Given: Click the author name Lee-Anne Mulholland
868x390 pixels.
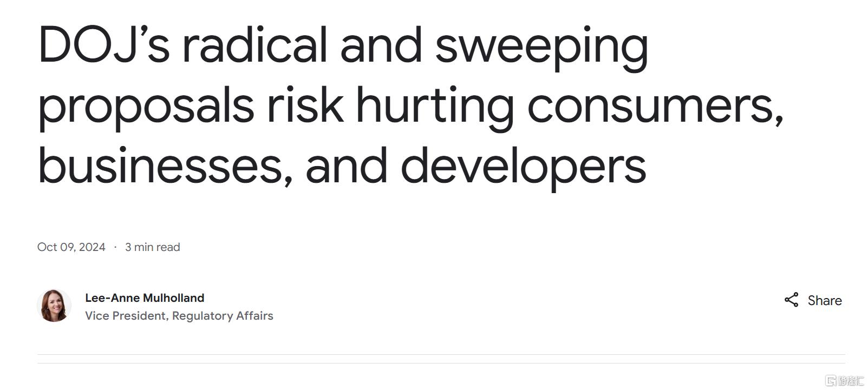Looking at the screenshot, I should [x=145, y=298].
